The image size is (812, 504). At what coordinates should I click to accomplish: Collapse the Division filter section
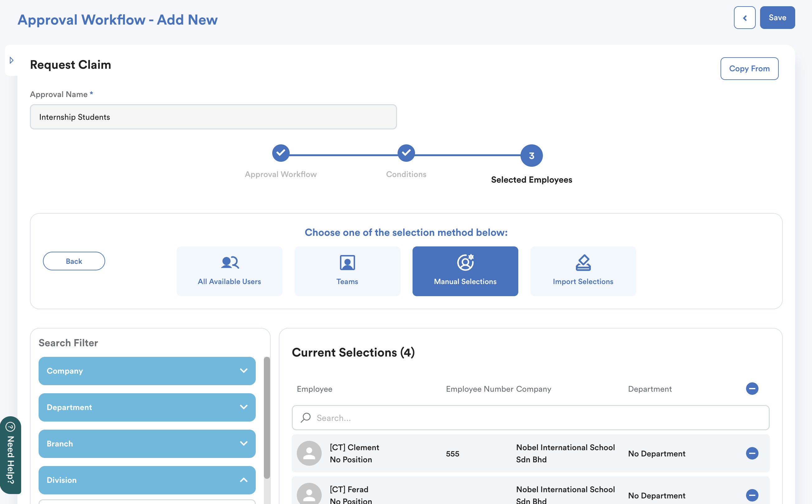tap(147, 480)
